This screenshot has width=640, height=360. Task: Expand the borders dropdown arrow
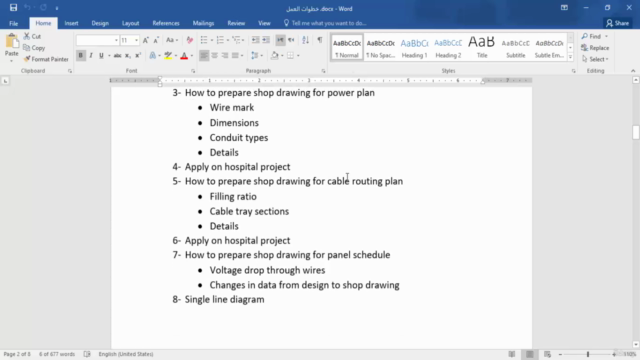click(298, 56)
